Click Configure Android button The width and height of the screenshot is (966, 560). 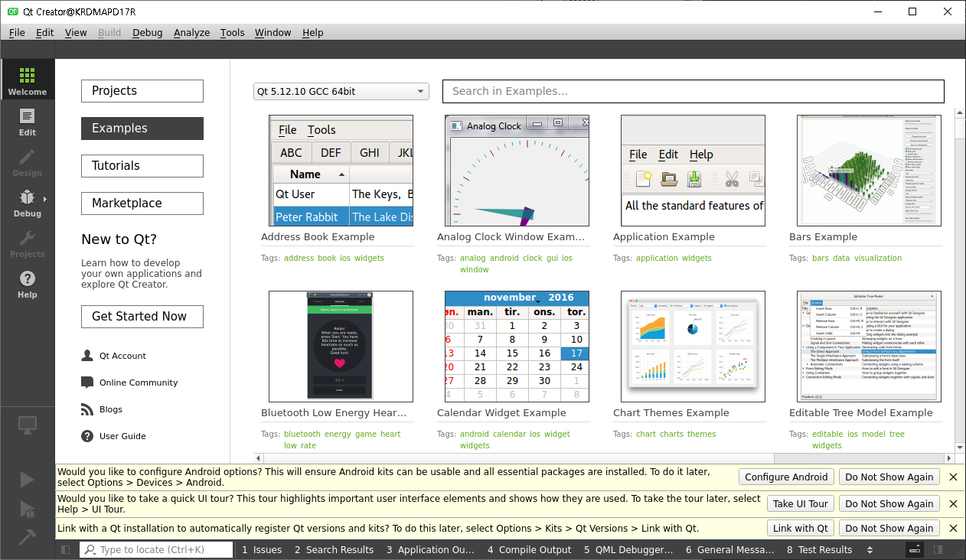click(786, 477)
